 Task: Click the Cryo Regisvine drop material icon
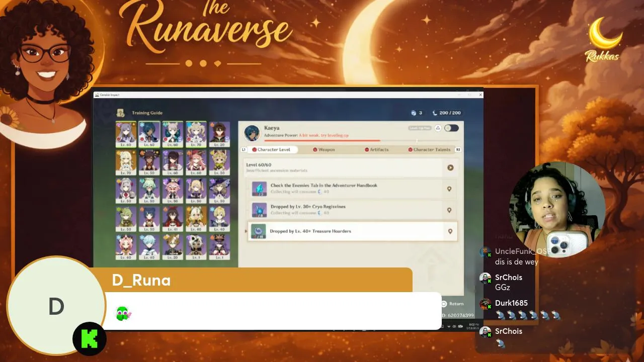(260, 210)
